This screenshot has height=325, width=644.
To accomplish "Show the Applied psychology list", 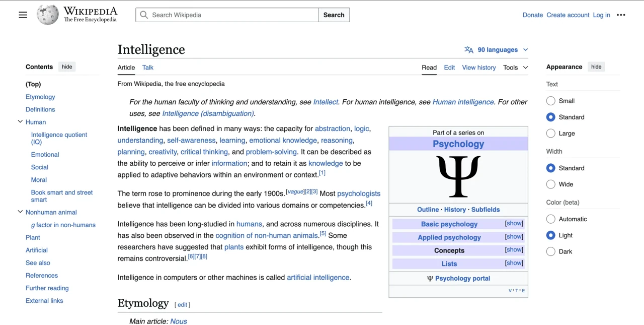I will [x=514, y=236].
